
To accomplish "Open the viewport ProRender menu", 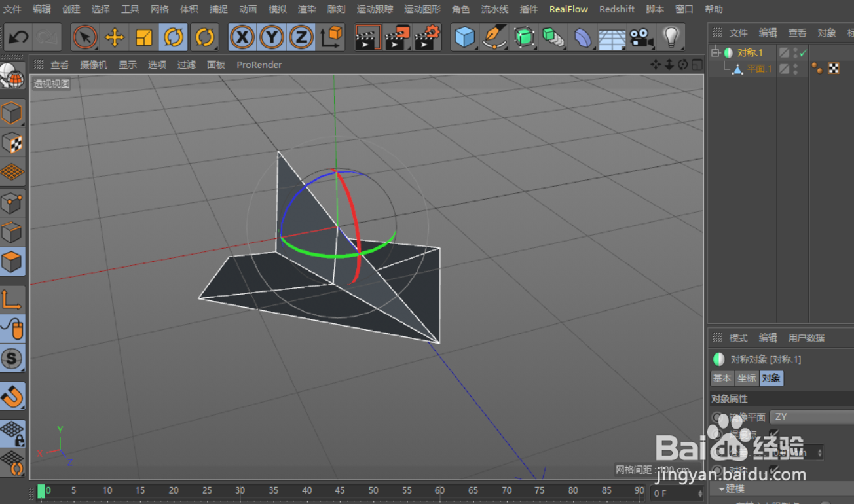I will click(259, 65).
